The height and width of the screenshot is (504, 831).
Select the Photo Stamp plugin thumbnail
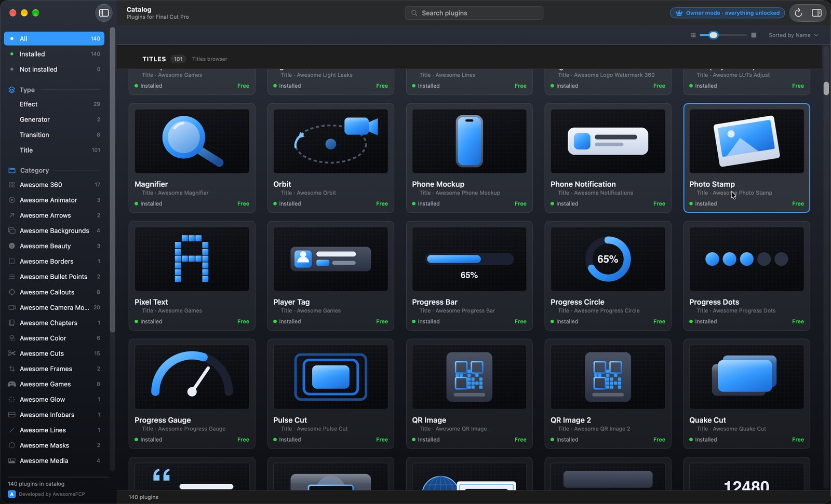pyautogui.click(x=746, y=141)
